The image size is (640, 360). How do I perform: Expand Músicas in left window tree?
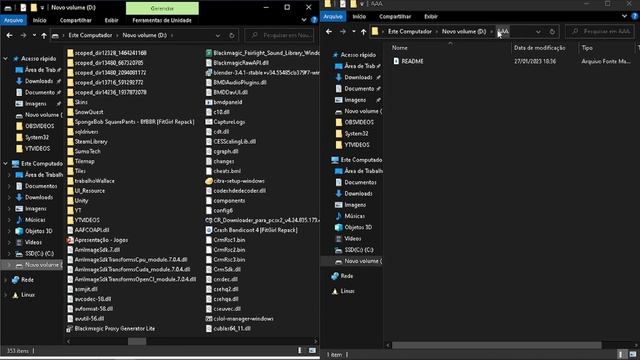click(x=9, y=220)
